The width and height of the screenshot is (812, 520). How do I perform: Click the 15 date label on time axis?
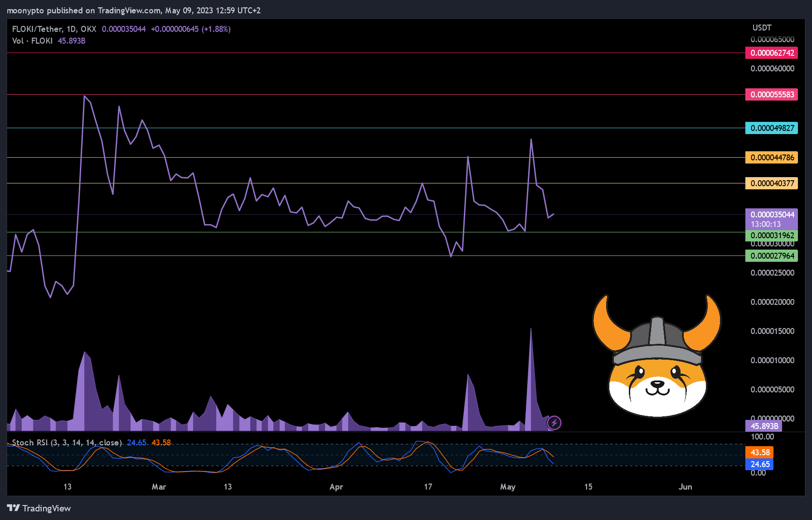(x=588, y=487)
